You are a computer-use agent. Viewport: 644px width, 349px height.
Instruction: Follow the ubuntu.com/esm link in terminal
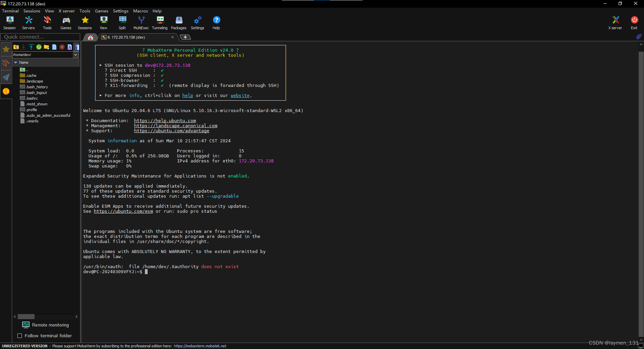pos(123,211)
